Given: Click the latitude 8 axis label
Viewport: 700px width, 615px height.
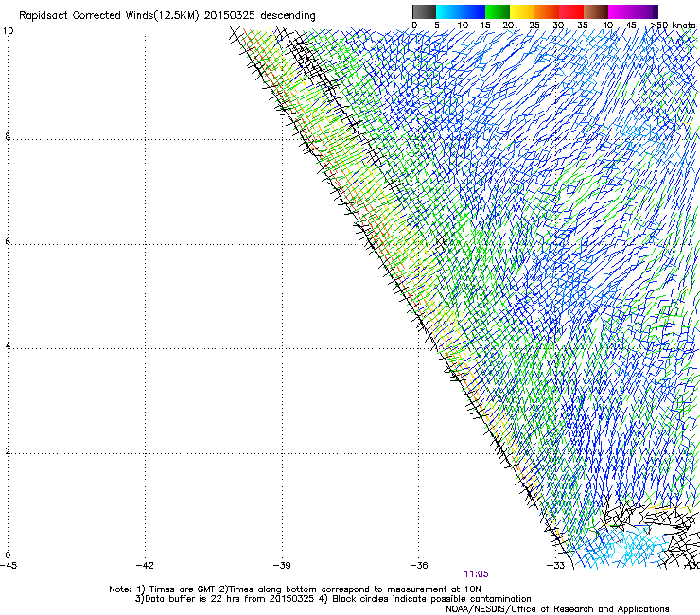Looking at the screenshot, I should tap(8, 136).
